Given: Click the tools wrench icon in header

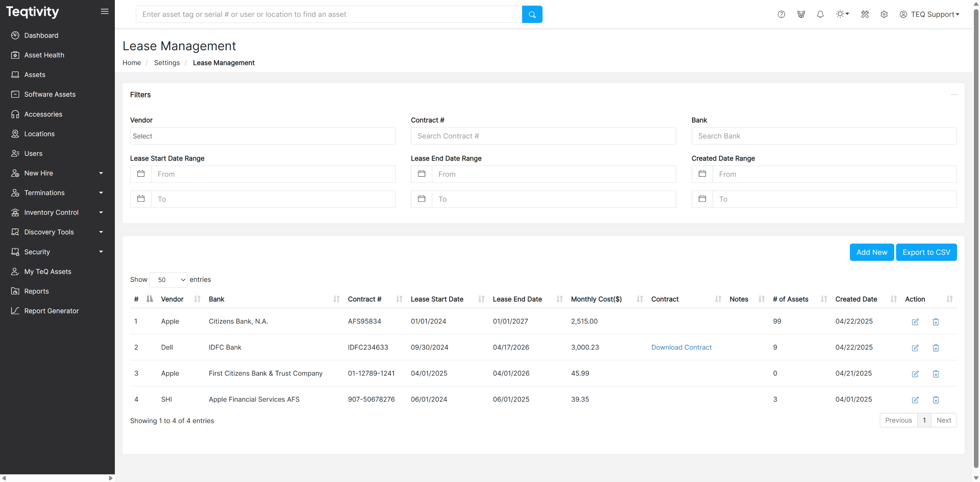Looking at the screenshot, I should click(x=865, y=15).
